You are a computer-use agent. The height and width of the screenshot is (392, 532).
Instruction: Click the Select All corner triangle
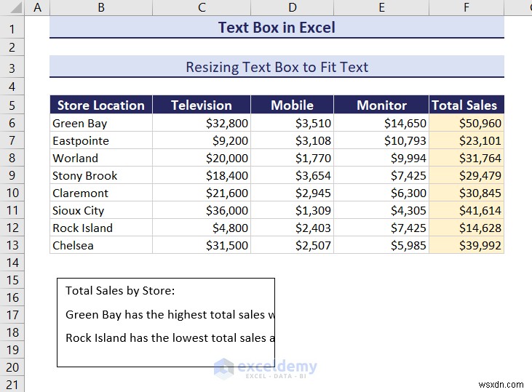[16, 8]
